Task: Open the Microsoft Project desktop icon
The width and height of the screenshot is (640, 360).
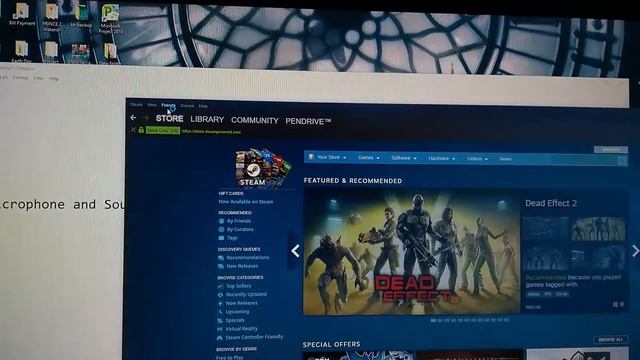Action: (110, 18)
